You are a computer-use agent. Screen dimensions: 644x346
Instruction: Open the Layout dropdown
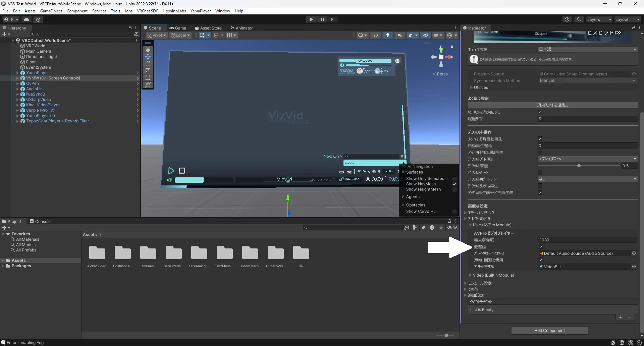(627, 19)
